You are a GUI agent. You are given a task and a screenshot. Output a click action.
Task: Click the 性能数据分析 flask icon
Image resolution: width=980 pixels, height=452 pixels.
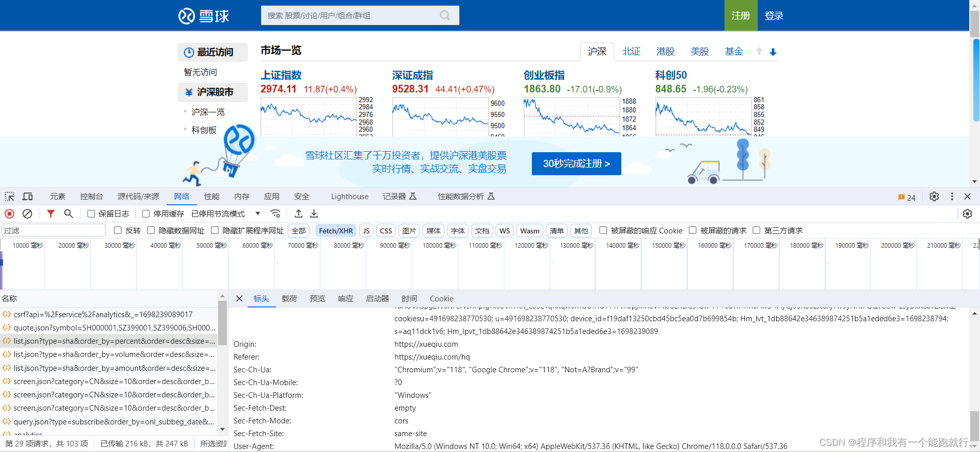491,197
